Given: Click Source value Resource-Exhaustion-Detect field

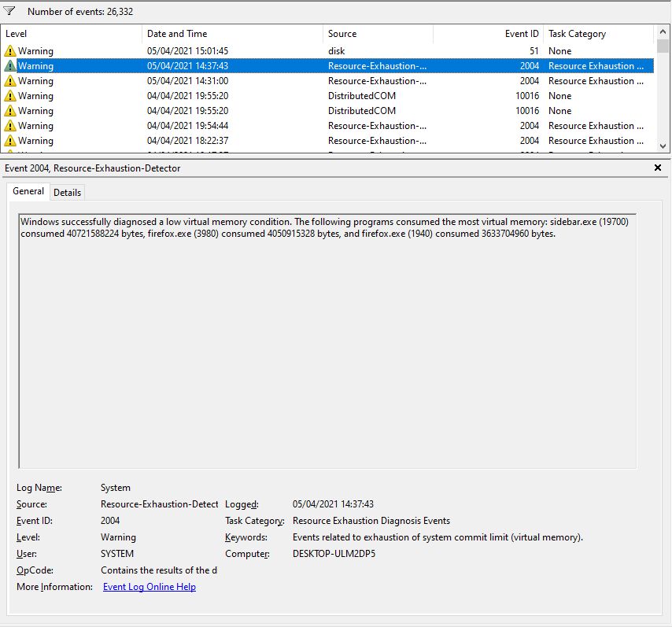Looking at the screenshot, I should (159, 504).
